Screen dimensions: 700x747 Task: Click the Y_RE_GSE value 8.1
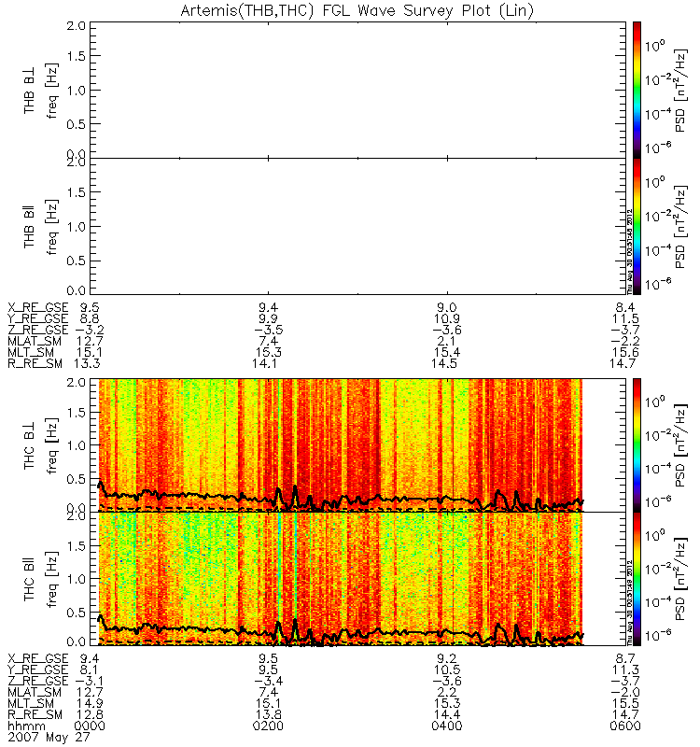click(90, 669)
